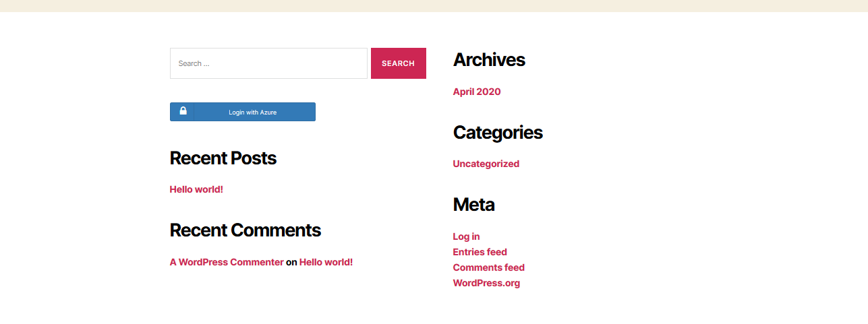The image size is (868, 324).
Task: Click the Login with Azure button
Action: pos(242,112)
